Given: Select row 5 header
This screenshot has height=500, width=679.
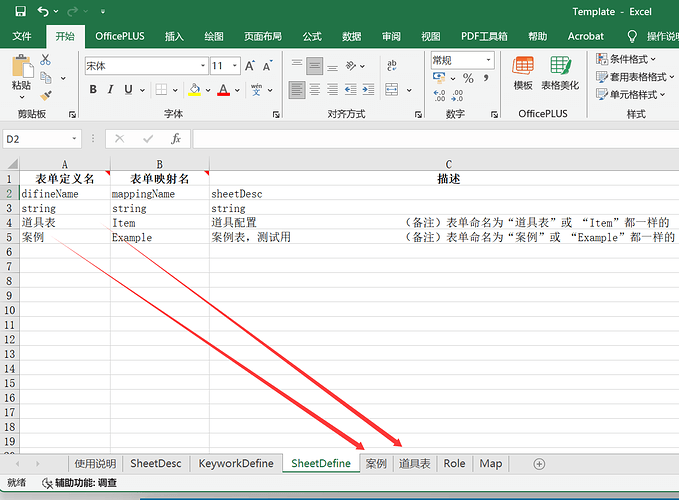Looking at the screenshot, I should tap(10, 237).
